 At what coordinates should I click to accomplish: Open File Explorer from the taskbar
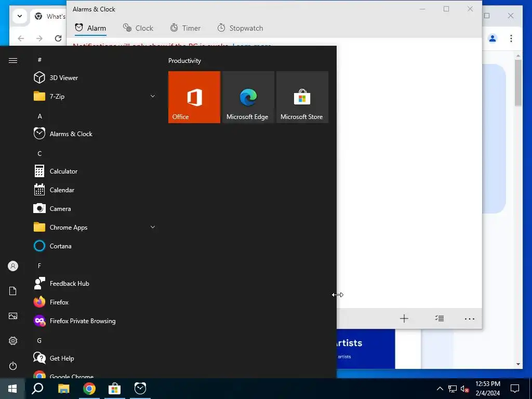click(x=63, y=389)
